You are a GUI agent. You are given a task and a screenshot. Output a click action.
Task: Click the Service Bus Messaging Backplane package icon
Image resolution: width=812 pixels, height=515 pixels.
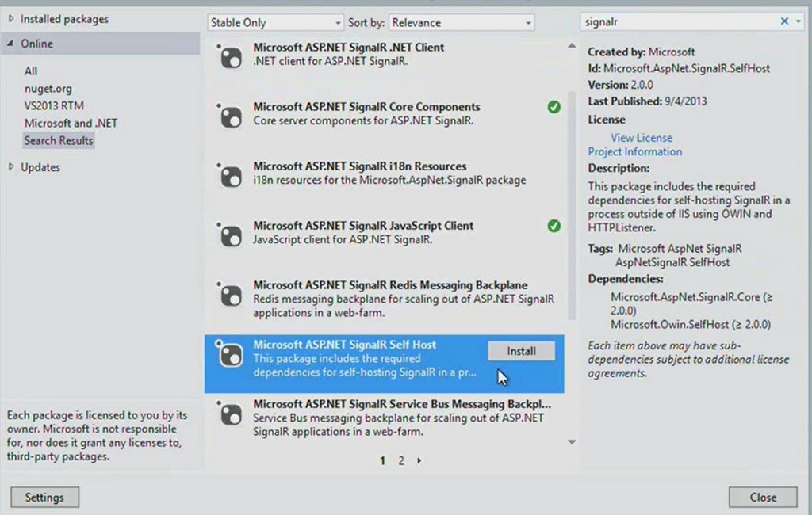tap(229, 414)
